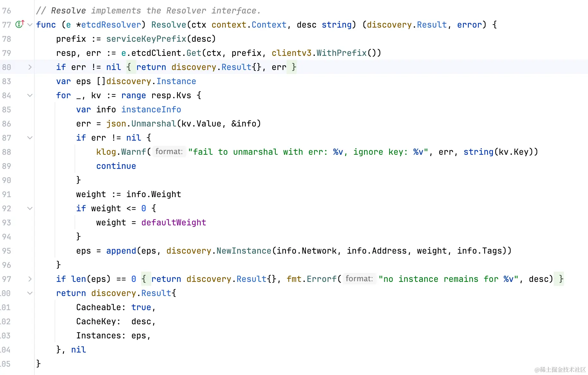Image resolution: width=588 pixels, height=375 pixels.
Task: Click the Resolve function name on line 77
Action: click(x=169, y=25)
